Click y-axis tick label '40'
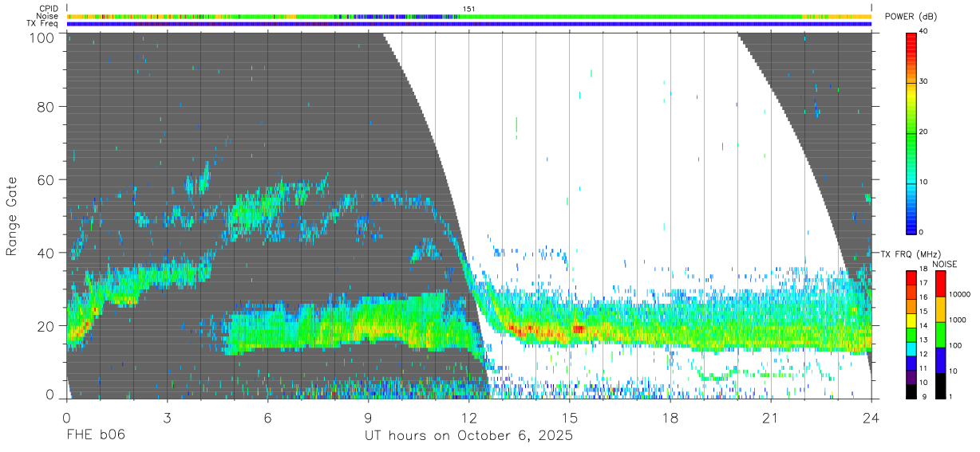Image resolution: width=980 pixels, height=452 pixels. (47, 253)
